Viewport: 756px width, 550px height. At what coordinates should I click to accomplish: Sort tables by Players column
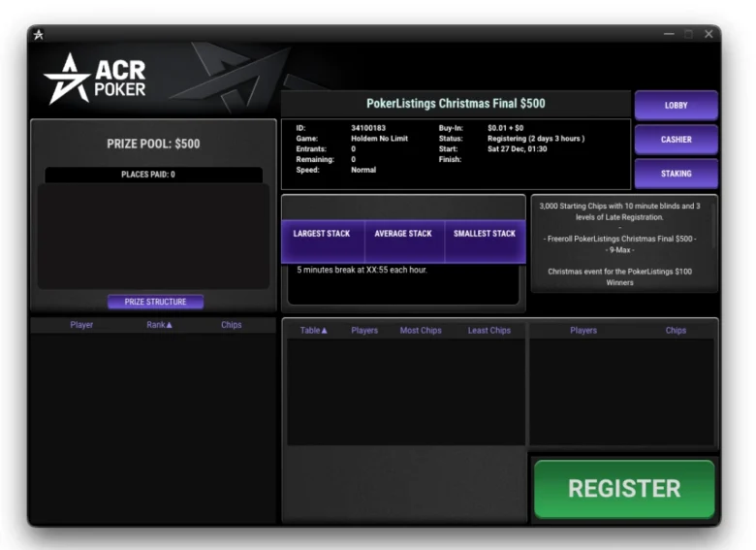point(364,331)
